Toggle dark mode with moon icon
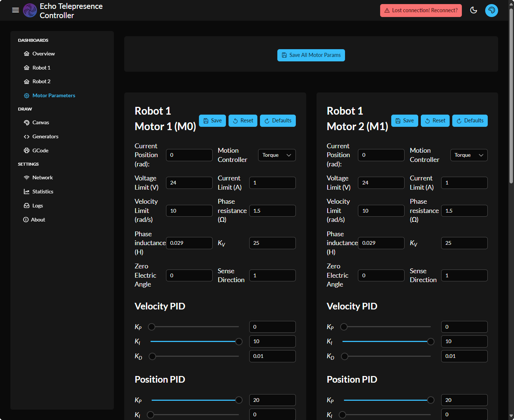The width and height of the screenshot is (514, 420). pyautogui.click(x=473, y=10)
